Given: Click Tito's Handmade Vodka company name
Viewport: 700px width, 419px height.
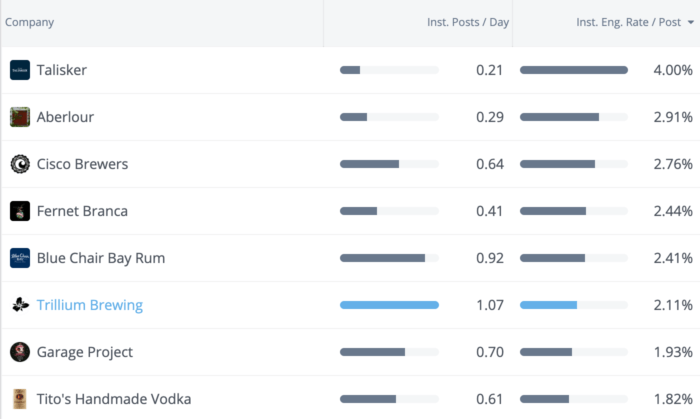Looking at the screenshot, I should tap(114, 399).
